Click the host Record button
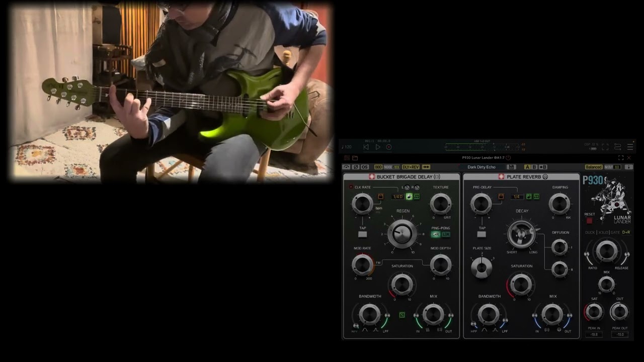The image size is (644, 362). click(388, 147)
